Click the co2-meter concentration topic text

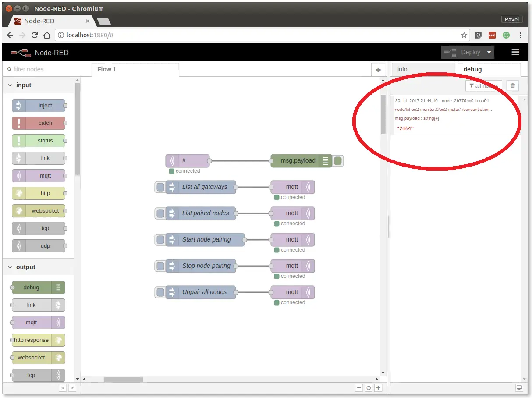[x=443, y=110]
